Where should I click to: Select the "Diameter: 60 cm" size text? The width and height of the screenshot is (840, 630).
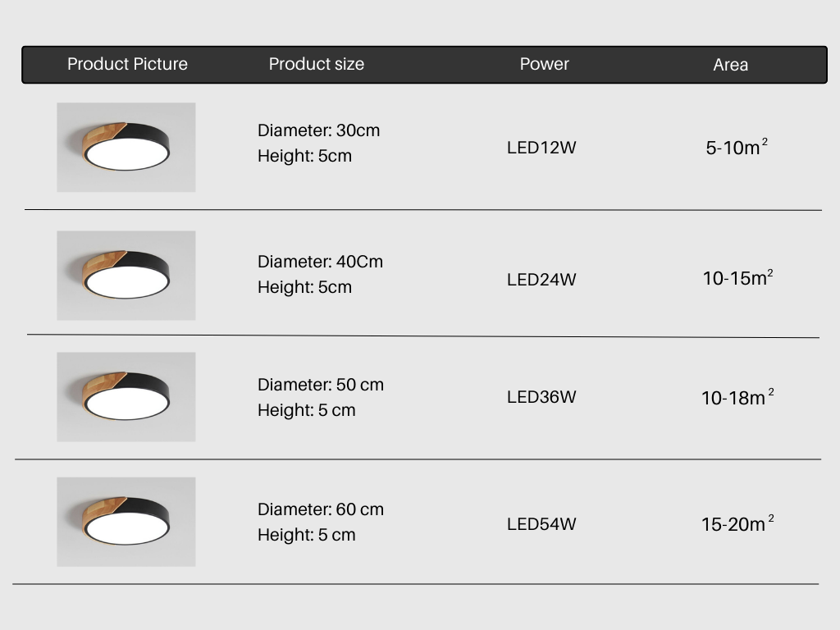point(320,509)
